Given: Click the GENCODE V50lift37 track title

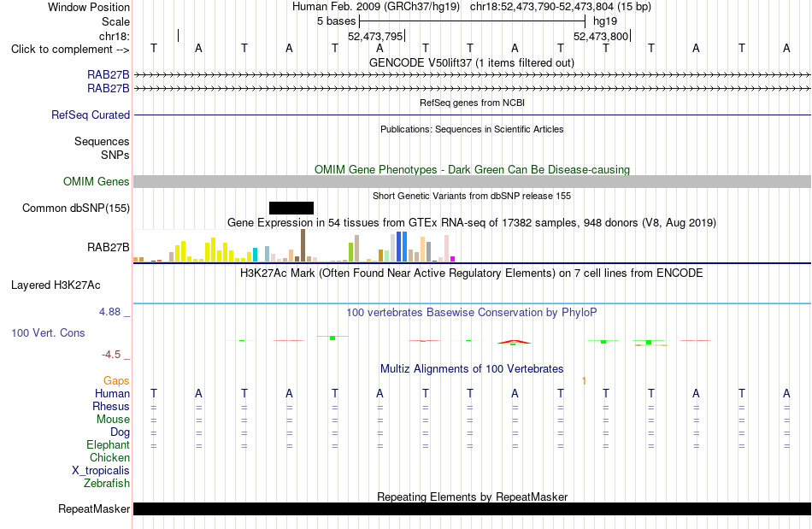Looking at the screenshot, I should pyautogui.click(x=471, y=62).
